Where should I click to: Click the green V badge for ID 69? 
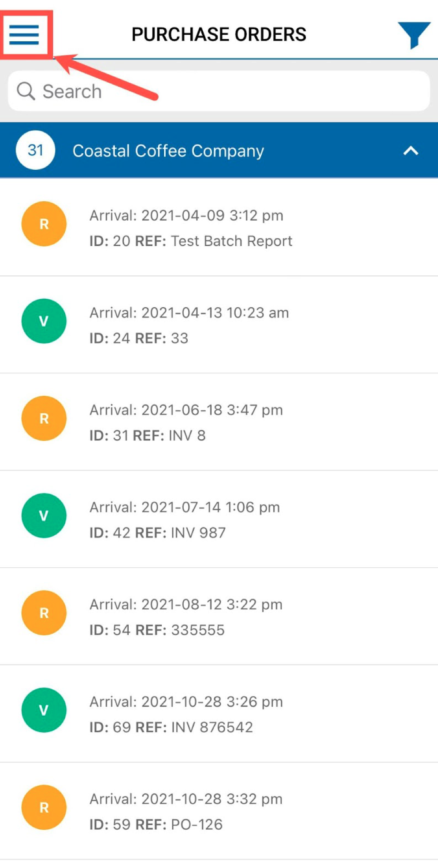tap(44, 710)
